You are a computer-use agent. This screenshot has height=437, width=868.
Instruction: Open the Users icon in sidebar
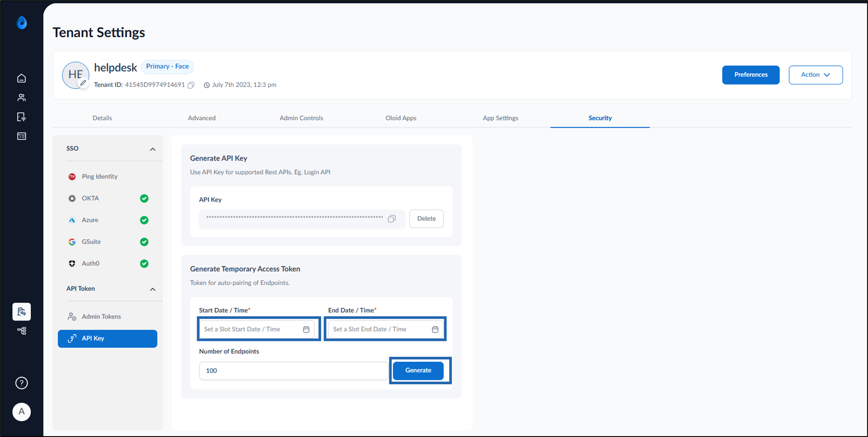(x=22, y=98)
